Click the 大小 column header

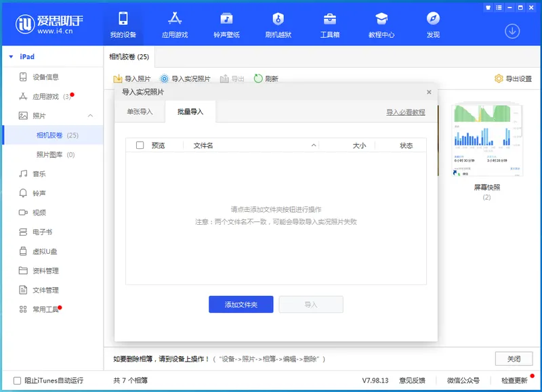[x=359, y=146]
